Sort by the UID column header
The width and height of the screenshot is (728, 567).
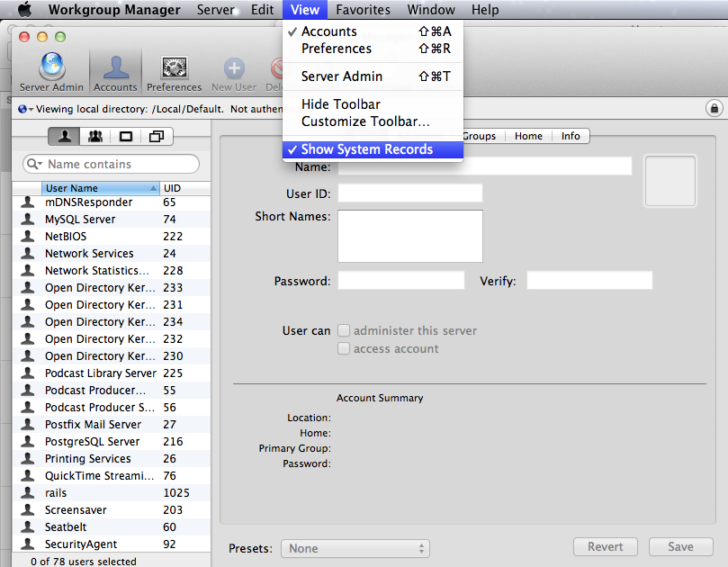pyautogui.click(x=184, y=188)
